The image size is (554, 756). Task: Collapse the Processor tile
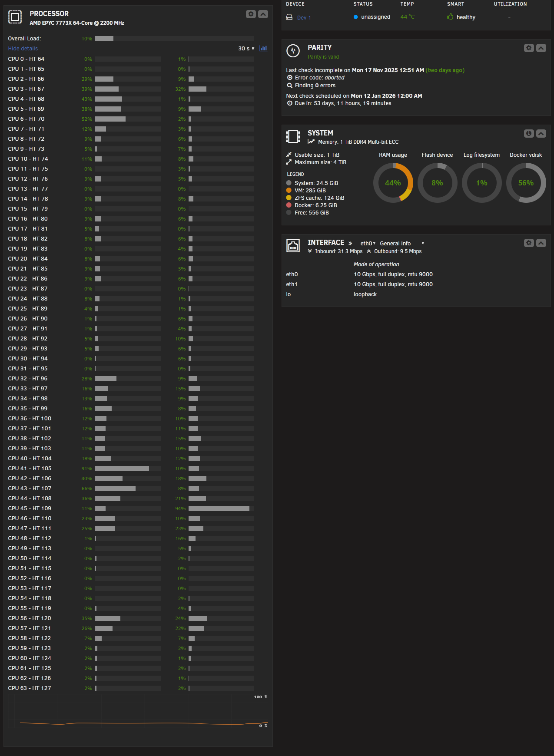click(263, 14)
